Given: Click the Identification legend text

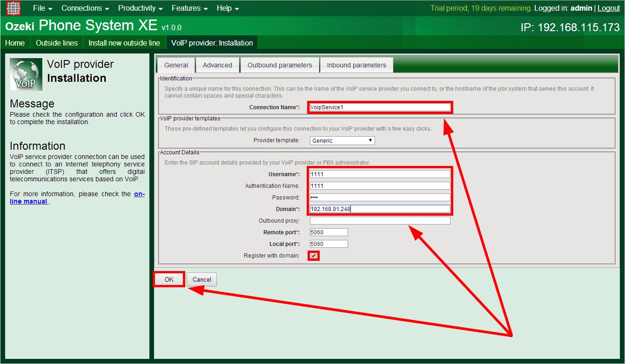Looking at the screenshot, I should click(176, 79).
